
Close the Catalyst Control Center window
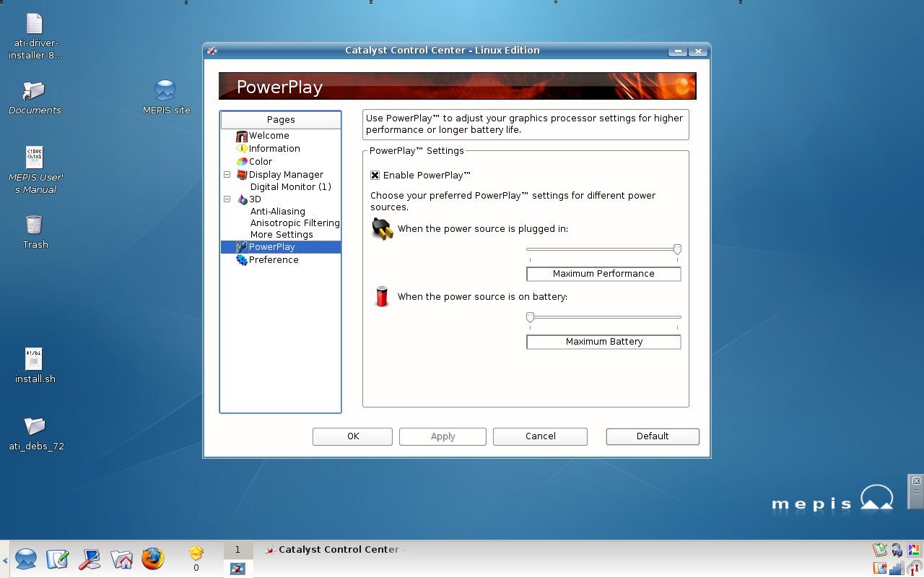pos(697,51)
